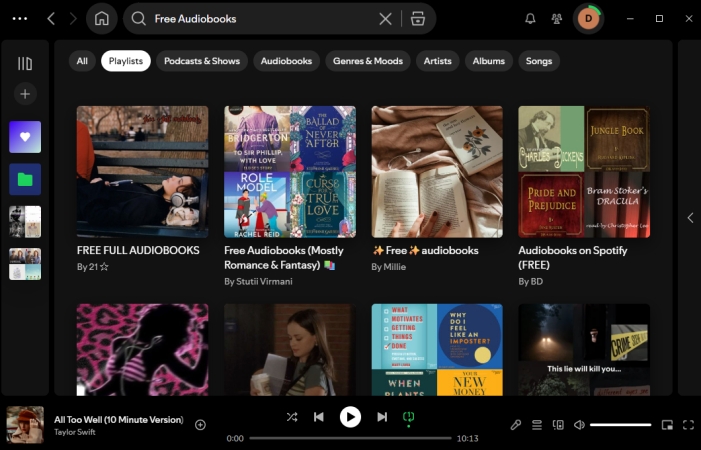
Task: Open Friend Activity icon
Action: (557, 19)
